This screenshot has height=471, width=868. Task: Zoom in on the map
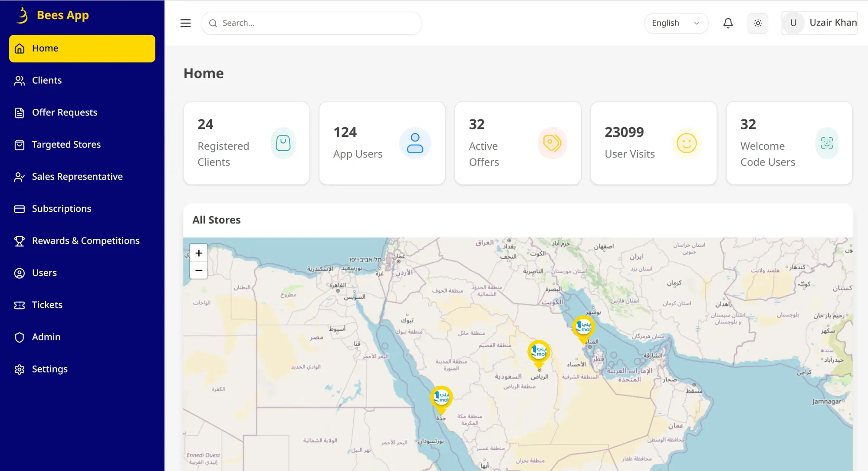(x=199, y=253)
